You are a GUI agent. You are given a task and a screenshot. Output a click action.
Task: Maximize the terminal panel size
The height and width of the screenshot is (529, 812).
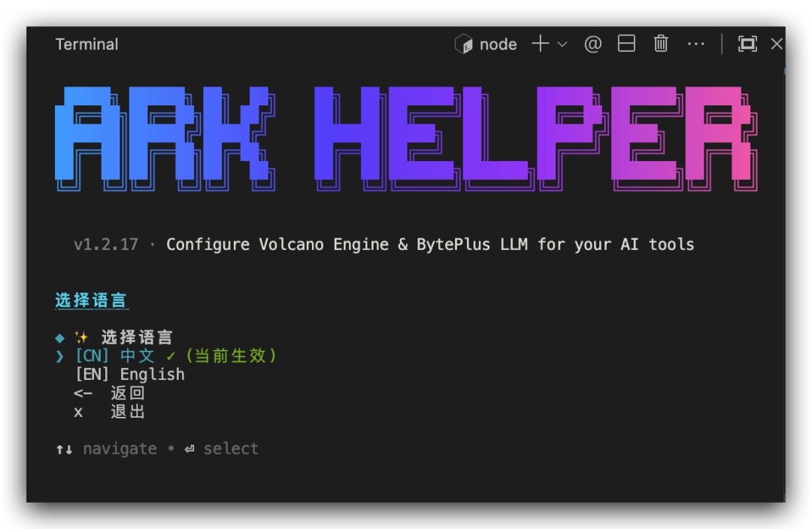click(747, 44)
